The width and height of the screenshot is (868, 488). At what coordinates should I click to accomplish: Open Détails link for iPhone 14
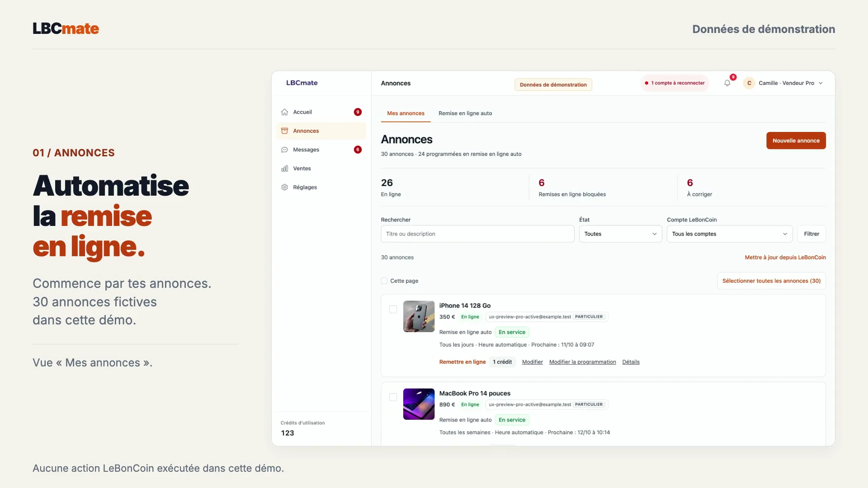(x=631, y=362)
